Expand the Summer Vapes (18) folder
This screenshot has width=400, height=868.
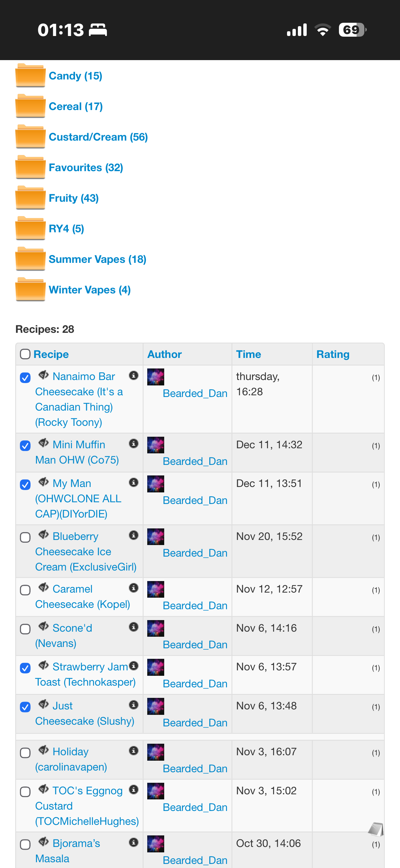click(97, 259)
